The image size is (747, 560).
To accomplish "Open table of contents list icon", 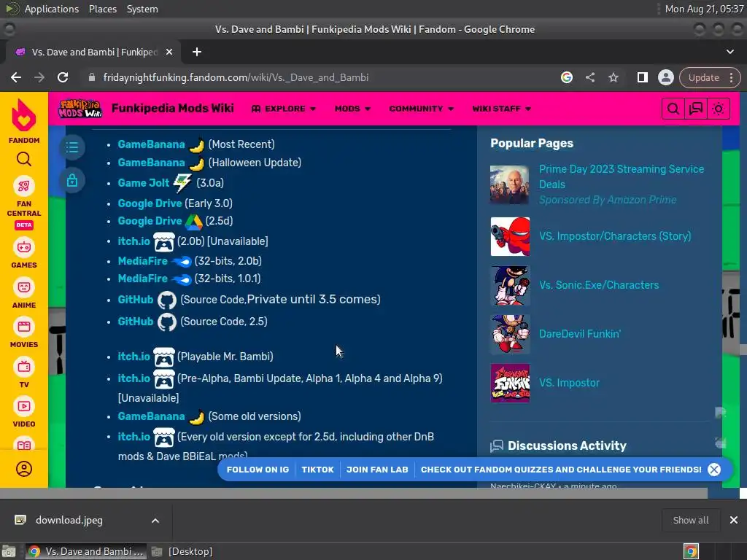I will coord(72,147).
